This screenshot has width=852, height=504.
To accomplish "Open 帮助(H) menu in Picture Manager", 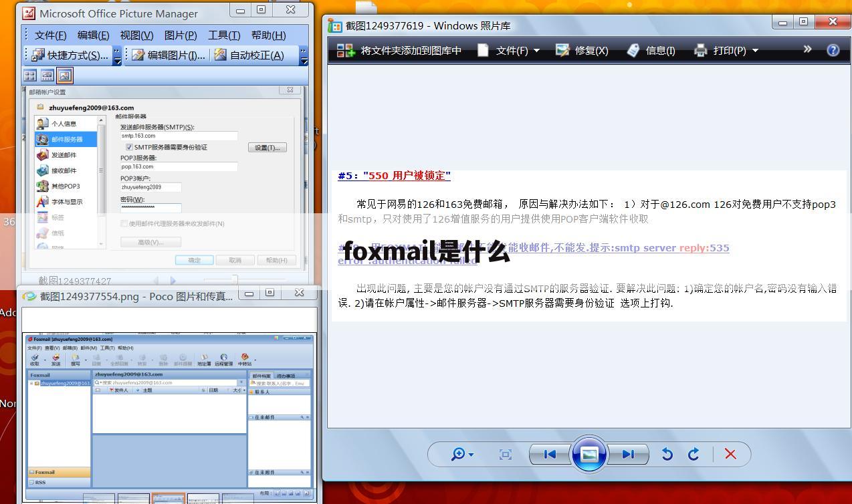I will (x=268, y=35).
